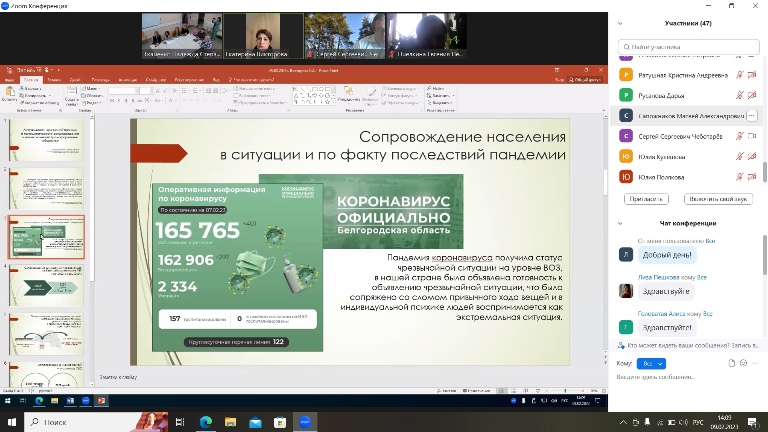
Task: Open the Кому recipient dropdown
Action: (653, 363)
